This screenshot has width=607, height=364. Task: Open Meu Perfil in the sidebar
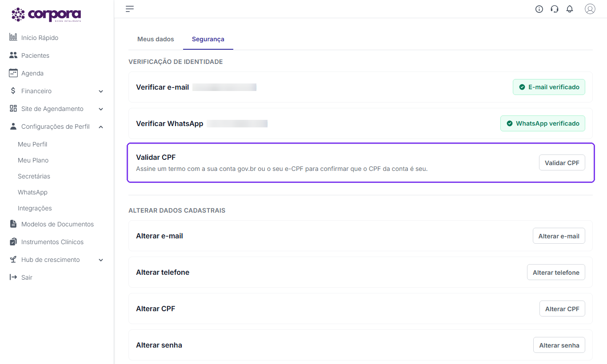pos(32,144)
